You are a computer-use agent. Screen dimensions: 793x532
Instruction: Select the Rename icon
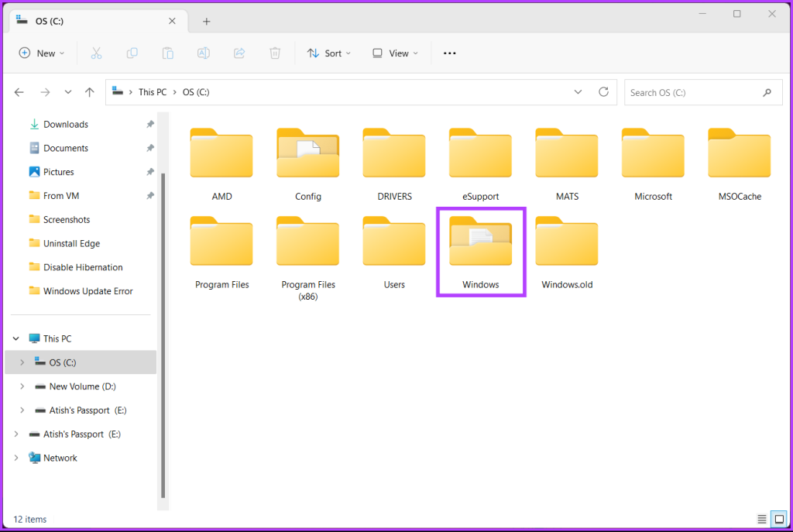tap(203, 53)
